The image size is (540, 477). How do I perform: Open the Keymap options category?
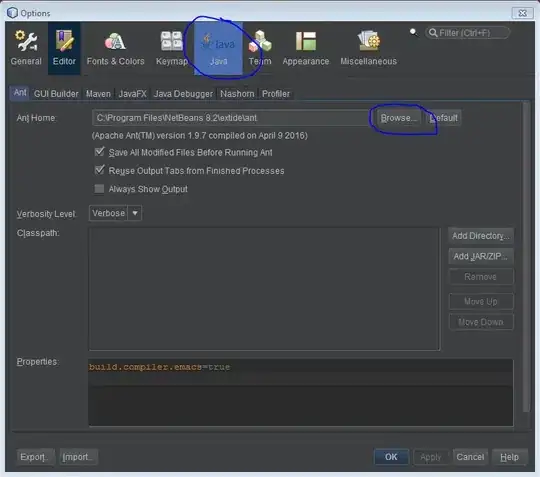click(x=172, y=48)
